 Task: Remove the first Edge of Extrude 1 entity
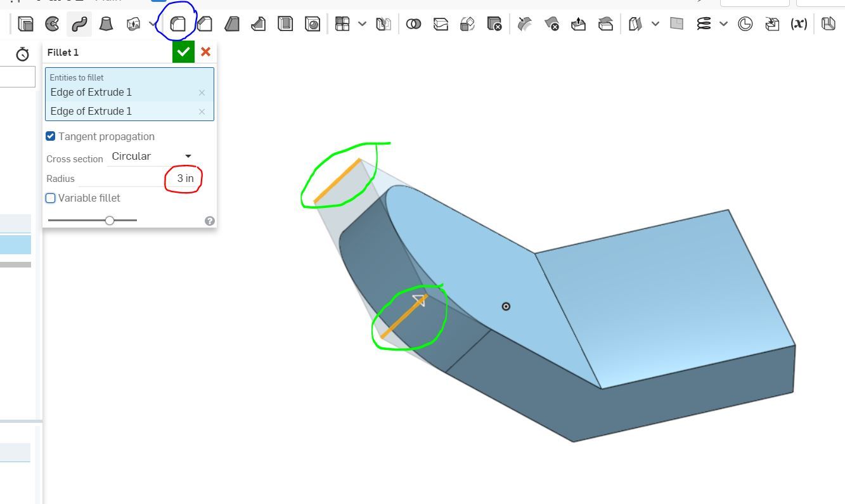tap(202, 93)
